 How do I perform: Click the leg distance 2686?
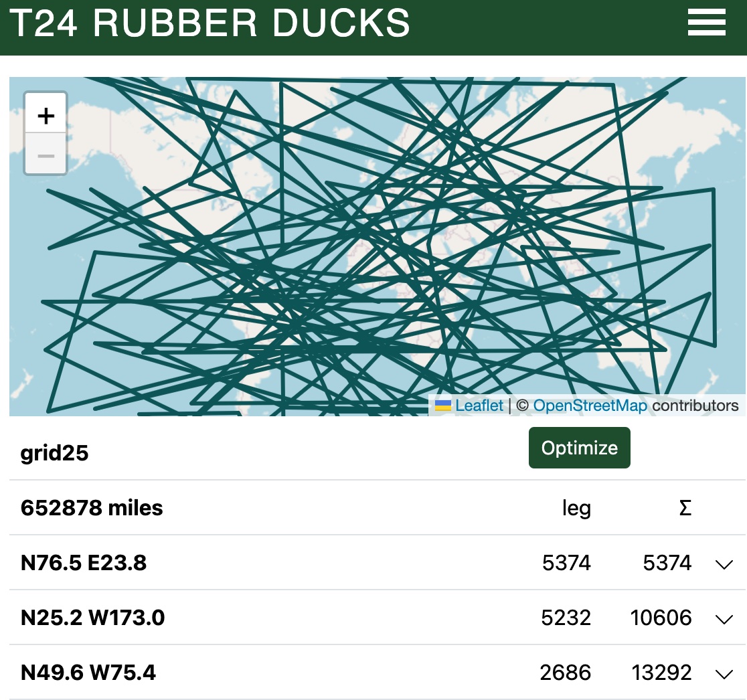(x=566, y=673)
